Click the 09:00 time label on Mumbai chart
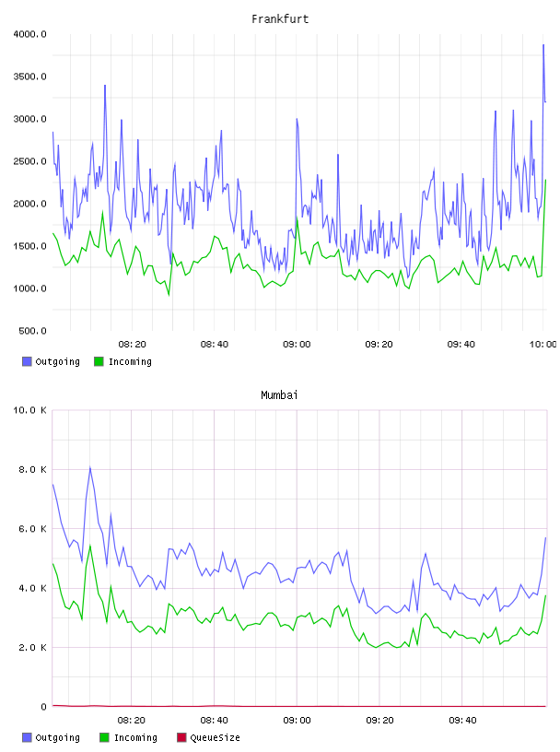 click(x=297, y=721)
